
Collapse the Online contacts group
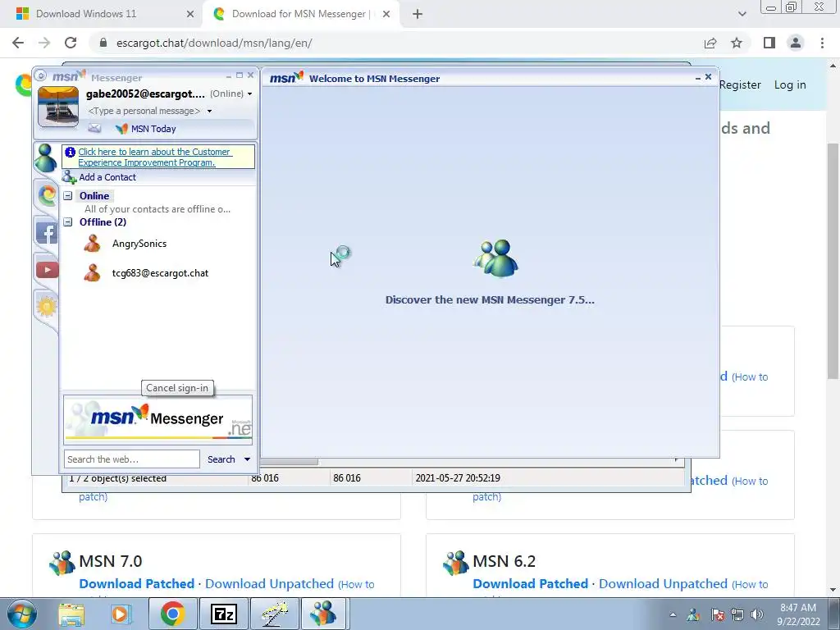click(x=67, y=195)
